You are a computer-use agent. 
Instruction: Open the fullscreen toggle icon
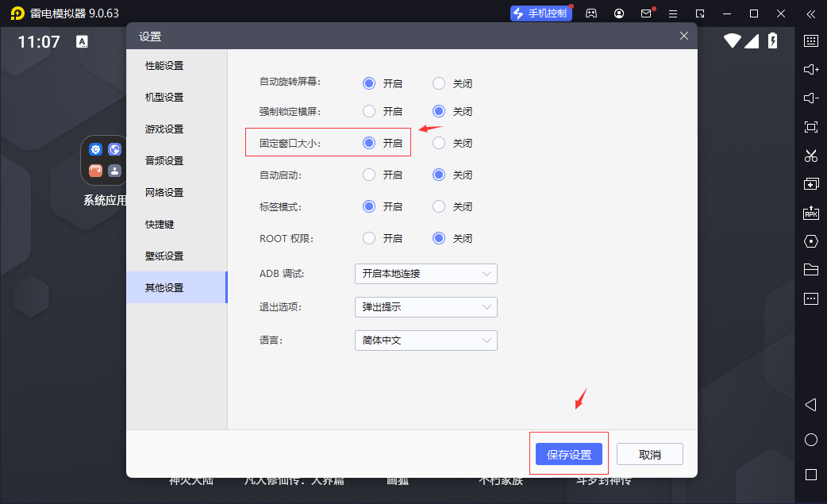pos(811,126)
